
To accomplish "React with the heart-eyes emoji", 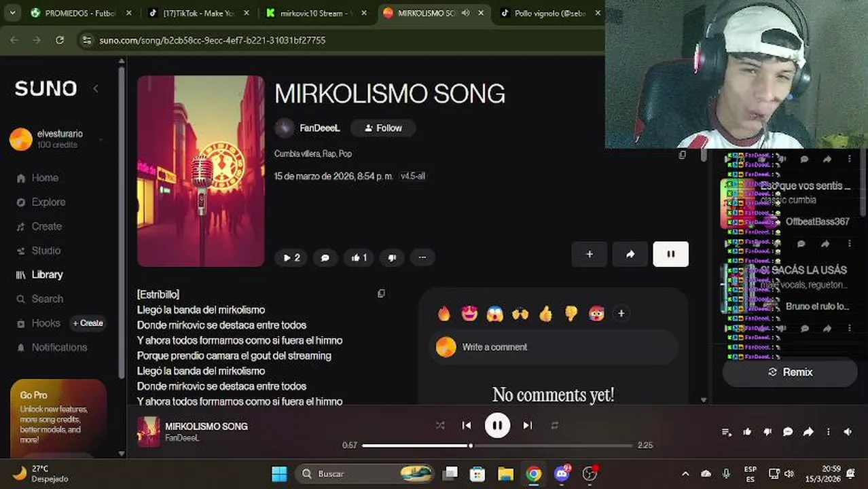I will coord(469,313).
